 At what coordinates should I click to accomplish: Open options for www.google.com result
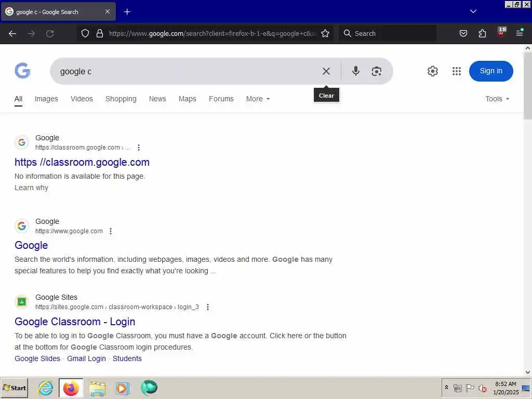point(111,231)
